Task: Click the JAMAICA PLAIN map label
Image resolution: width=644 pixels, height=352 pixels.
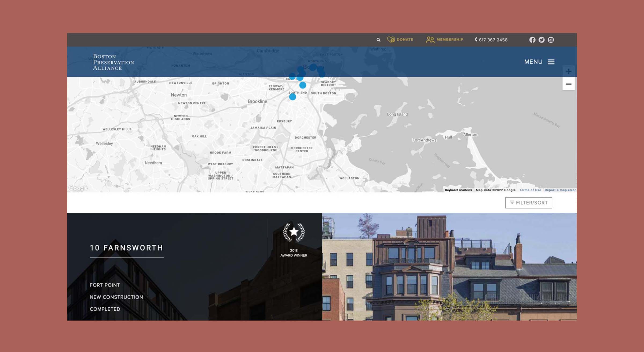Action: tap(263, 128)
